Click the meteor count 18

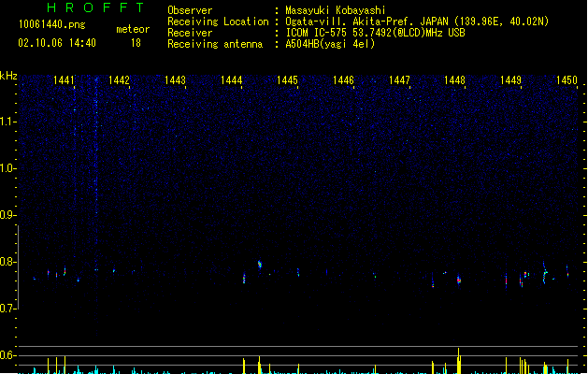coord(136,43)
